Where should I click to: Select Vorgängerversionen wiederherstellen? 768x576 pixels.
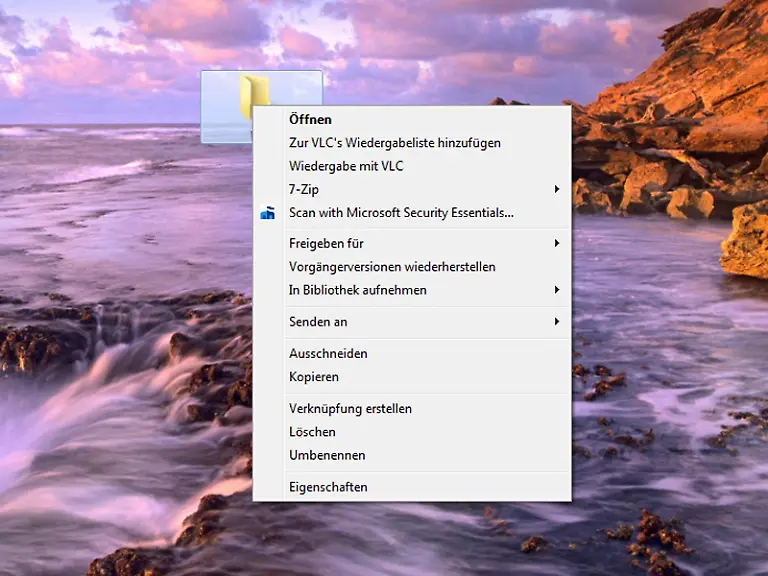click(392, 267)
